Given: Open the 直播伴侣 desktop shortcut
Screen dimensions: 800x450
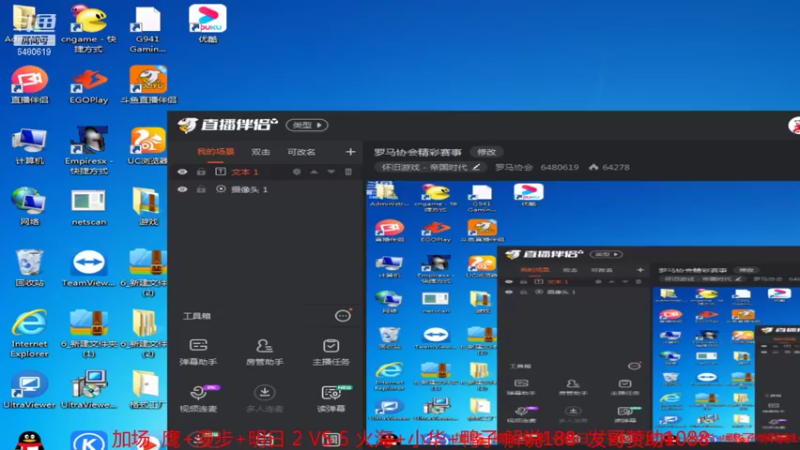Looking at the screenshot, I should pyautogui.click(x=30, y=85).
